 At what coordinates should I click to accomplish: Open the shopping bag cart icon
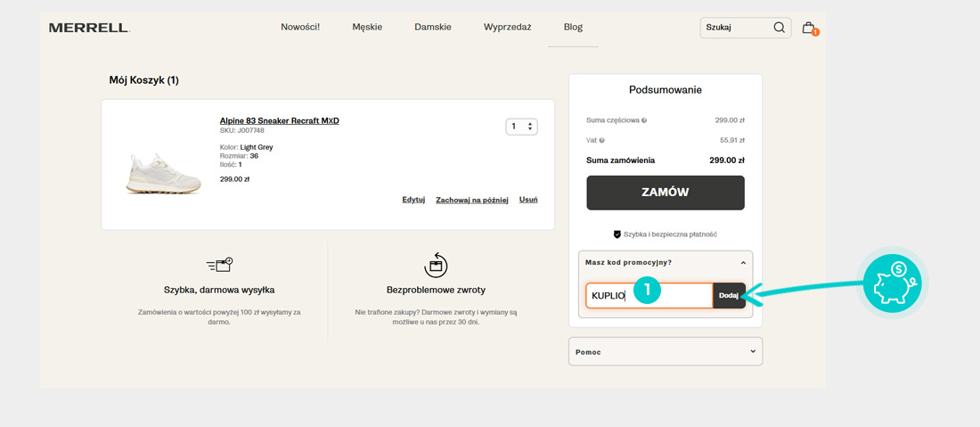tap(809, 29)
